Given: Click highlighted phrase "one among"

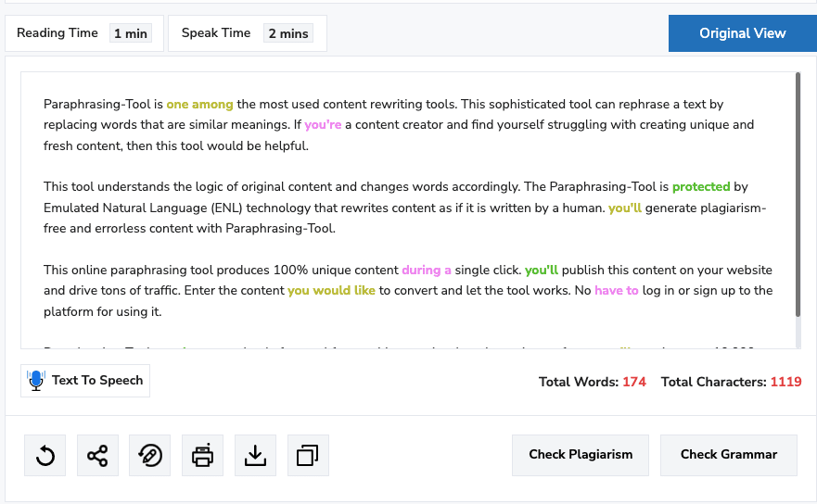Looking at the screenshot, I should coord(199,104).
